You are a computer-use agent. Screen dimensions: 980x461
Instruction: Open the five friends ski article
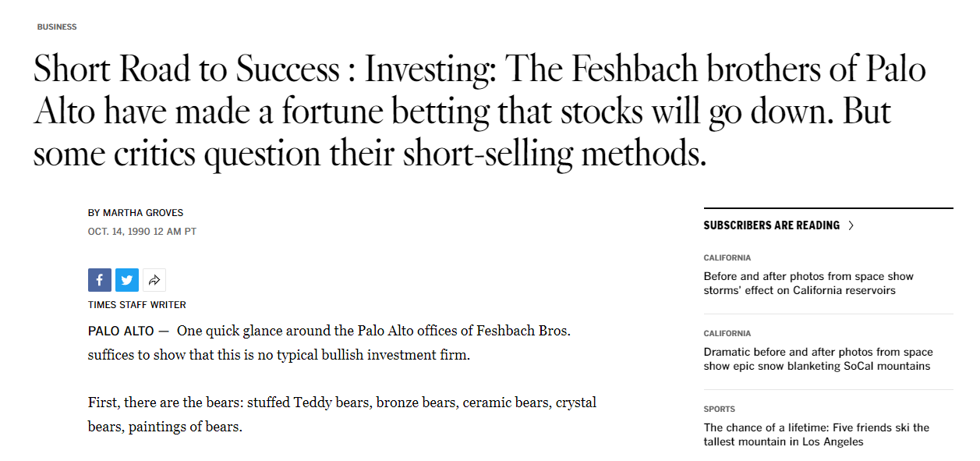[x=816, y=434]
